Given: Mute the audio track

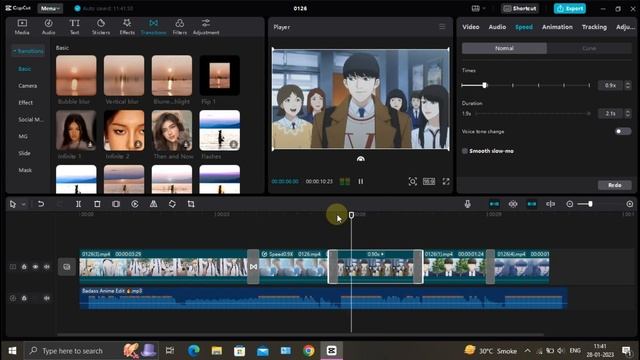Looking at the screenshot, I should (x=47, y=298).
